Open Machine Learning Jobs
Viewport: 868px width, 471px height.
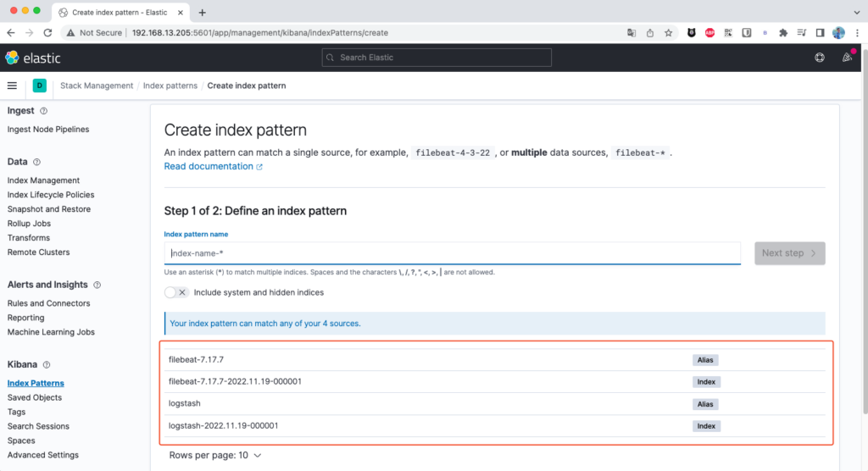pos(51,332)
